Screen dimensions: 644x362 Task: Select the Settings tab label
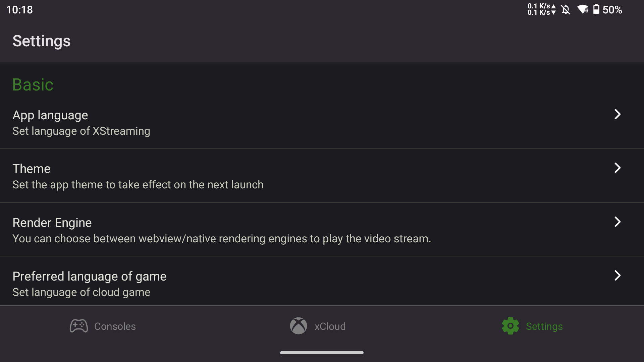coord(544,326)
